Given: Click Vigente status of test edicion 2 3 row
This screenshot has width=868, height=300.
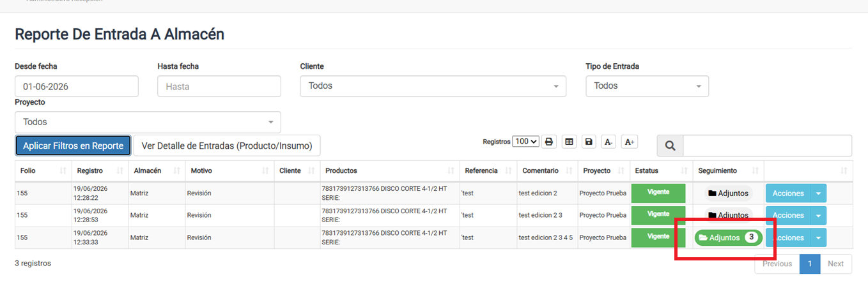Looking at the screenshot, I should click(658, 215).
